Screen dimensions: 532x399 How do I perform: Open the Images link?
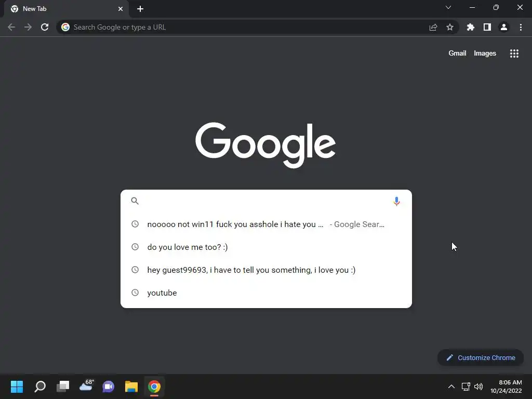(x=485, y=54)
